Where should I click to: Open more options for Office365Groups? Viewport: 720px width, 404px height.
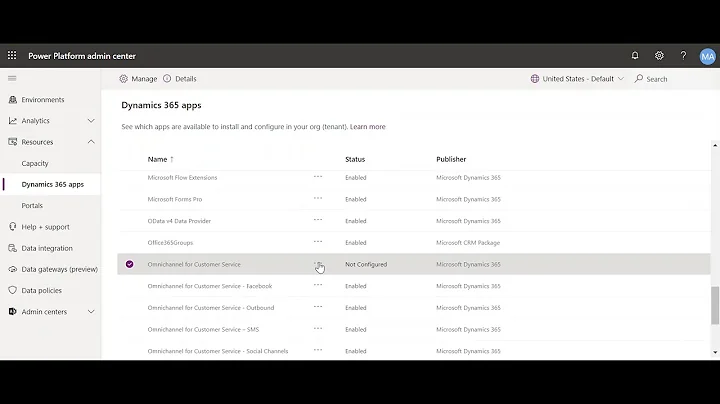tap(318, 241)
